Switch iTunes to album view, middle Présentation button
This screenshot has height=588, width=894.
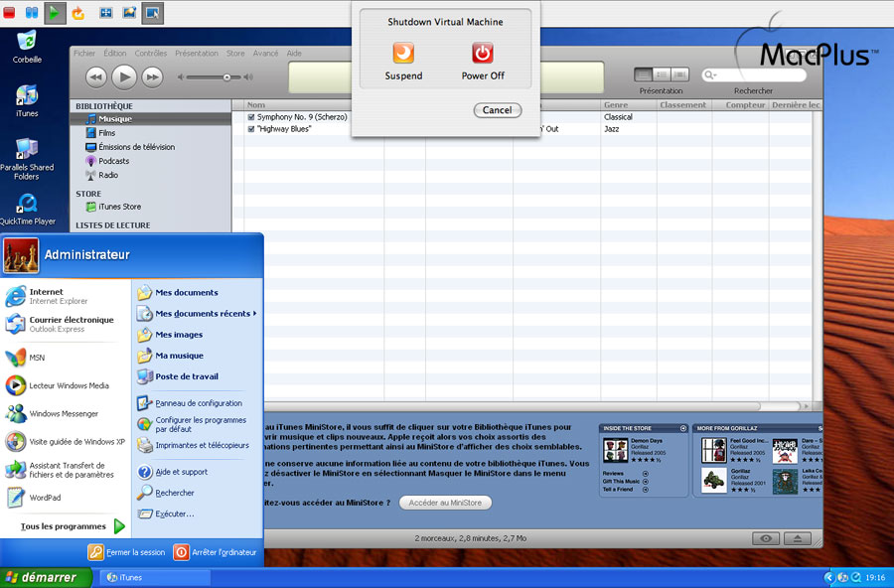coord(662,74)
